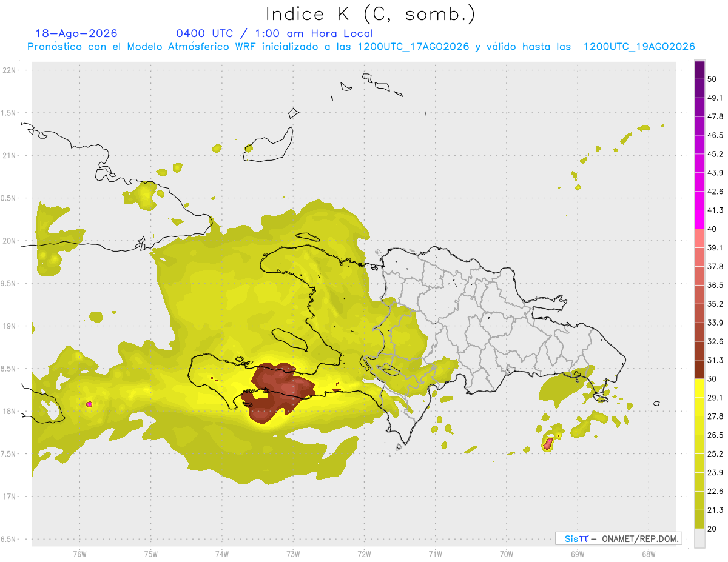Pick the magenta color bar segment just above 40
This screenshot has height=562, width=728.
[x=699, y=219]
